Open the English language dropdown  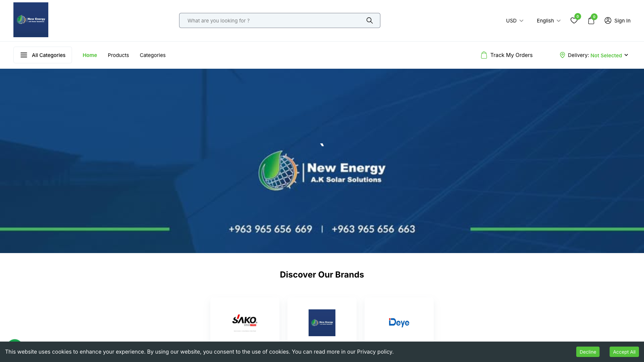[x=548, y=20]
